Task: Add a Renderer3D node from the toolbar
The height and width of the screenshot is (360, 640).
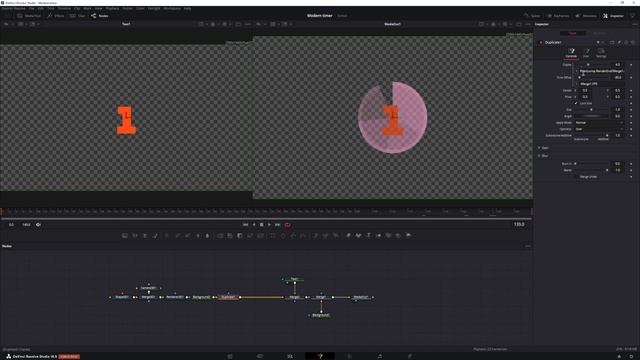Action: (x=408, y=236)
